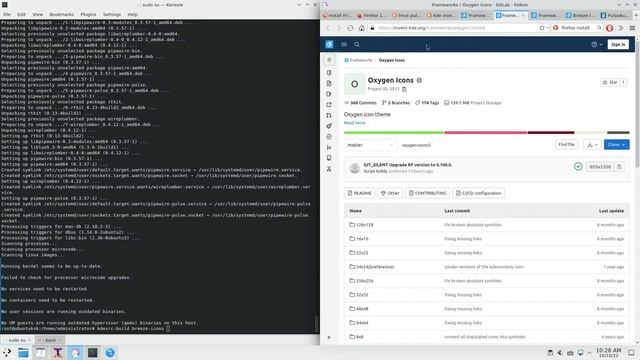Click the Falkon back navigation arrow
This screenshot has height=360, width=640.
(328, 28)
